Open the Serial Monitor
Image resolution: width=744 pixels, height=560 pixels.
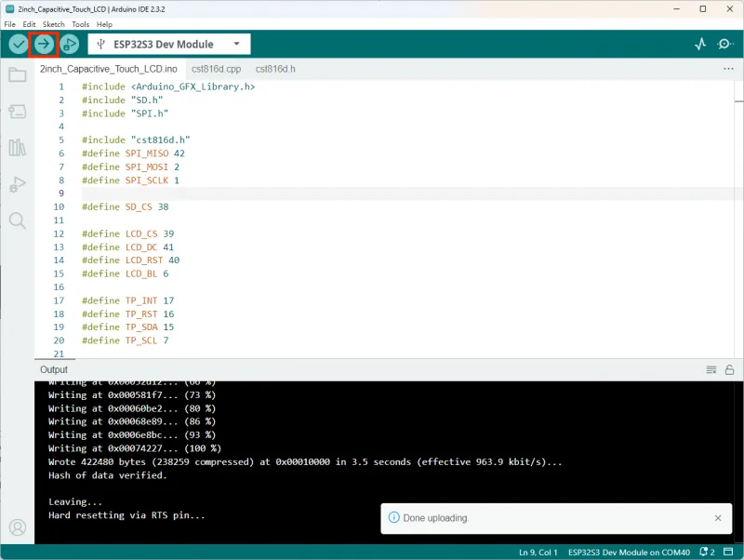[x=725, y=44]
